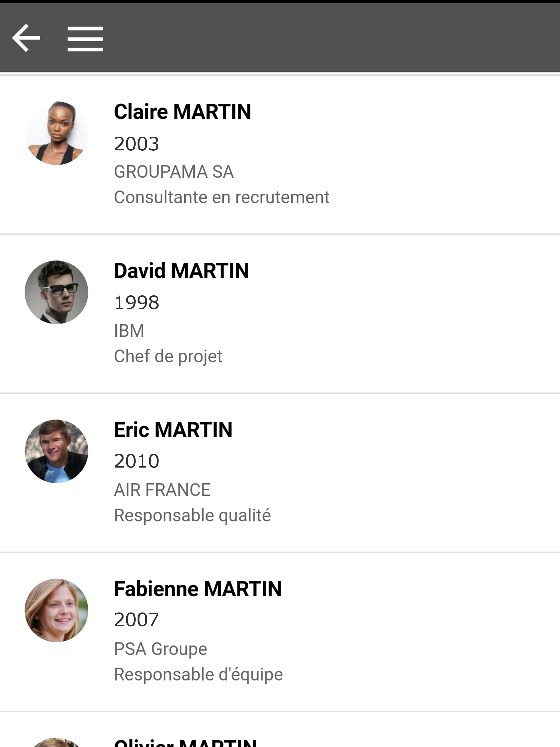Click the AIR FRANCE company label
Screen dimensions: 560x747
[x=162, y=490]
